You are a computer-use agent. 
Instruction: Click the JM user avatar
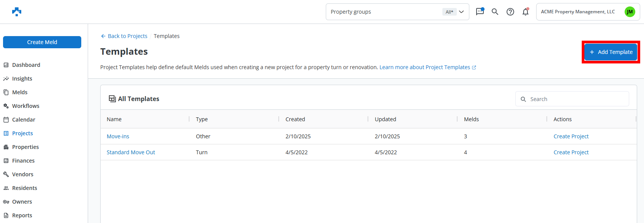click(x=630, y=12)
